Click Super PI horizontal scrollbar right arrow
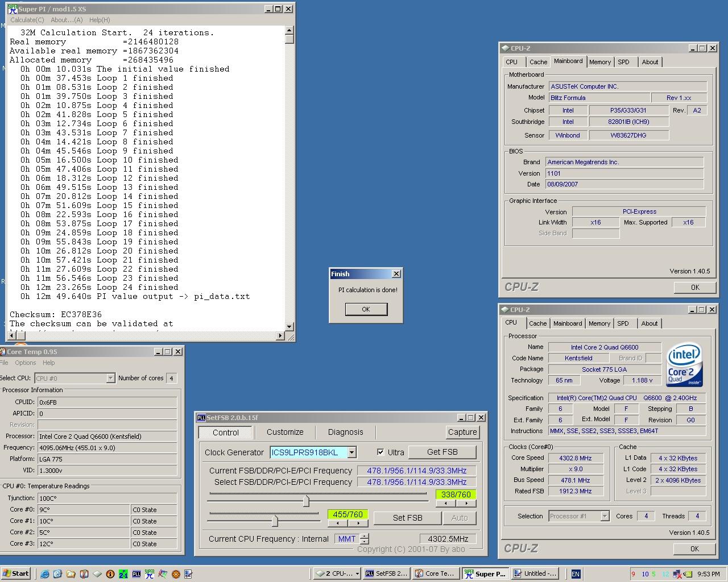 pyautogui.click(x=280, y=336)
